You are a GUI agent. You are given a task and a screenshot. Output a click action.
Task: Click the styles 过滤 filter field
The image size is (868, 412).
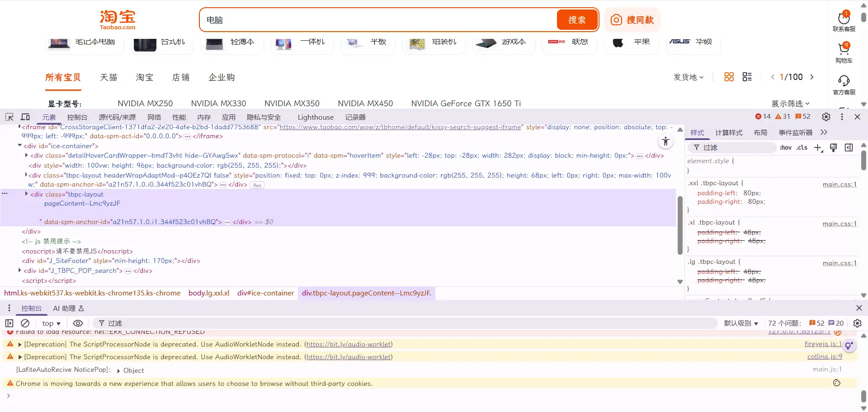(732, 147)
